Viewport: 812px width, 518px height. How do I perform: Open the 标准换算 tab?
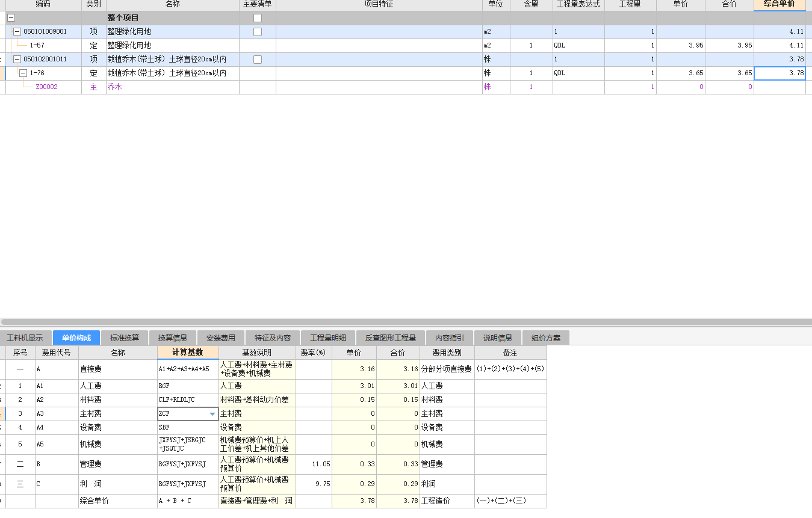(125, 338)
